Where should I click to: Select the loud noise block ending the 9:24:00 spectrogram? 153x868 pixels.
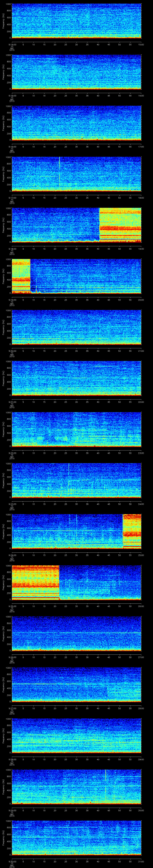click(x=132, y=531)
